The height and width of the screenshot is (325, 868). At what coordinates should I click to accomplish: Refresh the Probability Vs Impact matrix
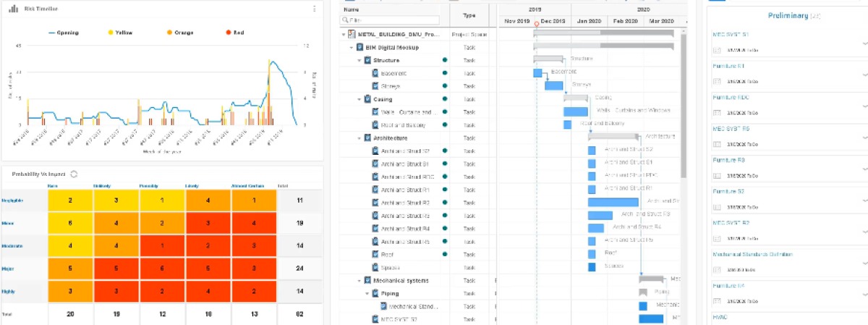[x=74, y=174]
